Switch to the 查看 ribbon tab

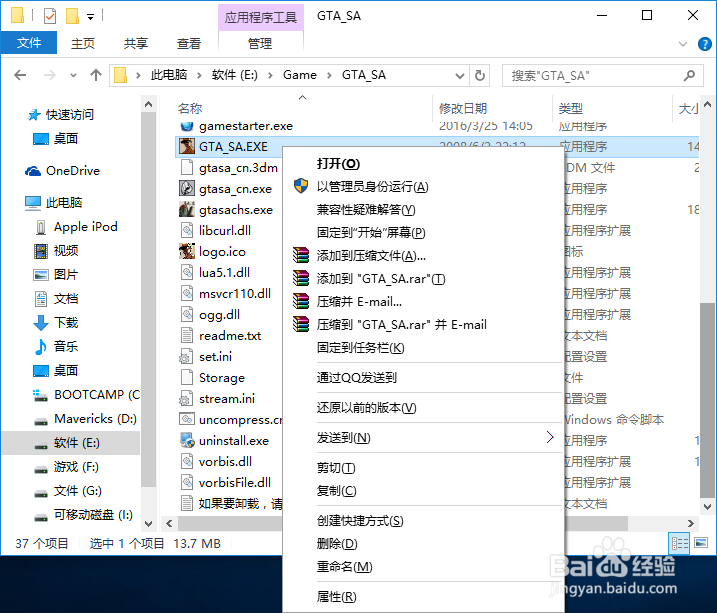tap(189, 43)
